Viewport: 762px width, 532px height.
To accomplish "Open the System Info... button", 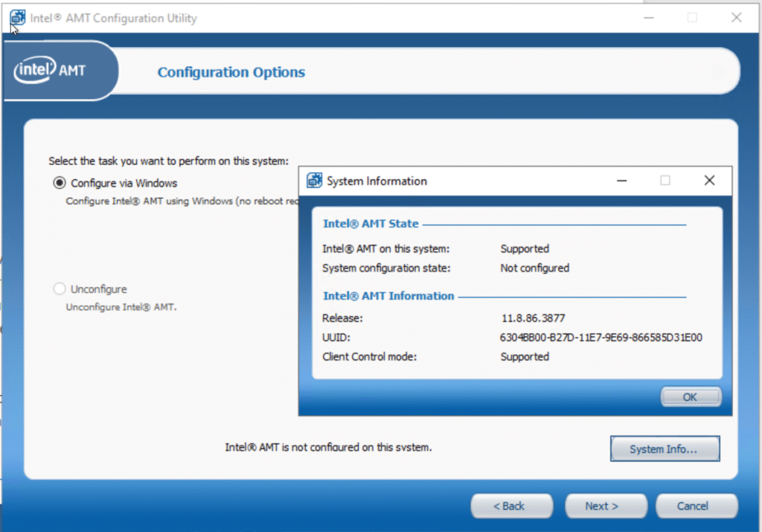I will [x=664, y=449].
